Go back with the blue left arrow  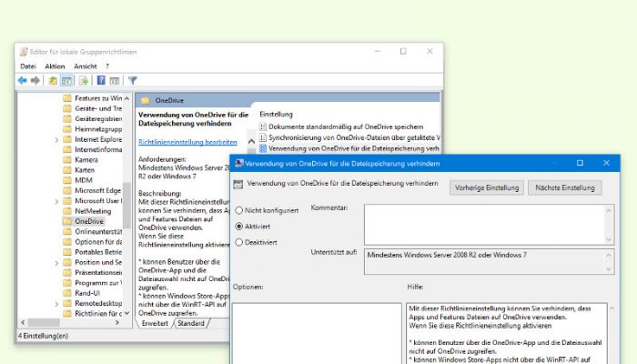pos(23,80)
